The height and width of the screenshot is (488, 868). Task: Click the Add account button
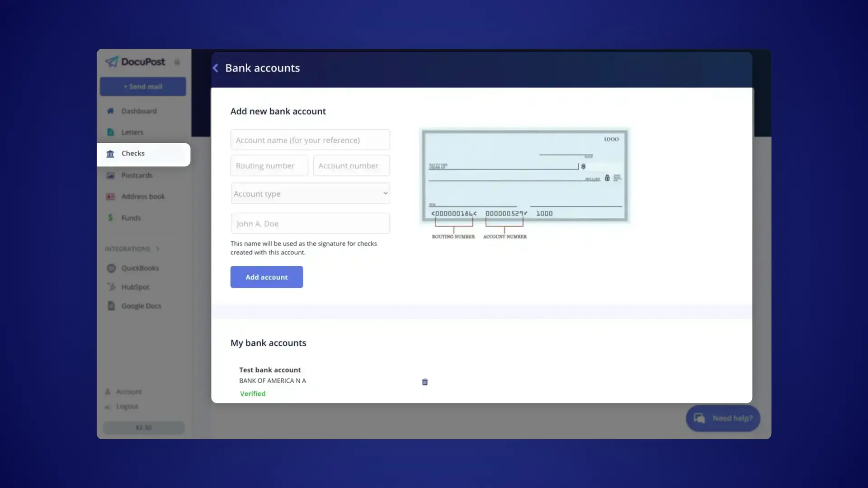pyautogui.click(x=266, y=277)
